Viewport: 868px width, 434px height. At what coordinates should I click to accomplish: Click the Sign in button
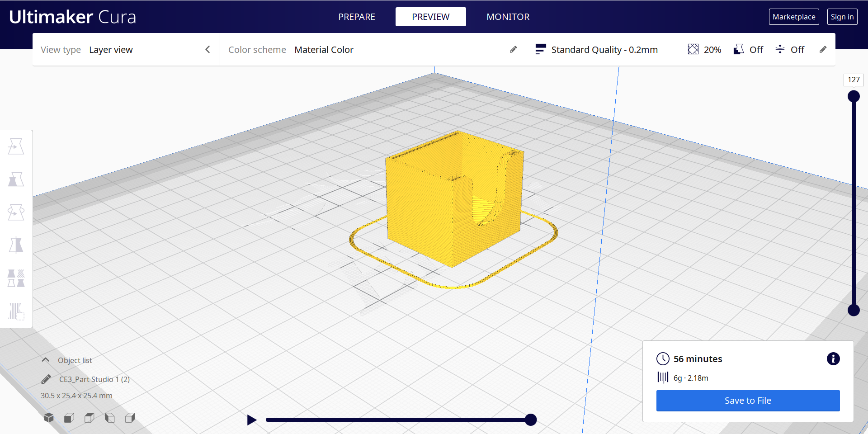[842, 17]
